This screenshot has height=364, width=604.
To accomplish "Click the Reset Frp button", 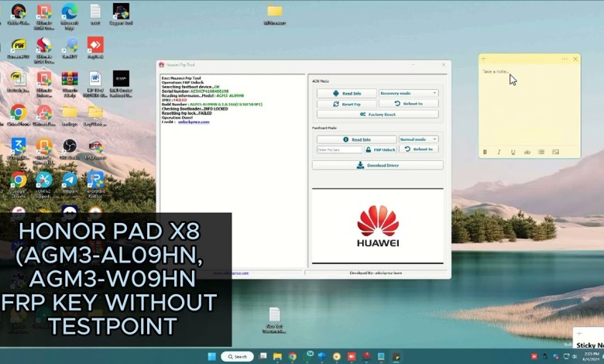I will pyautogui.click(x=346, y=104).
